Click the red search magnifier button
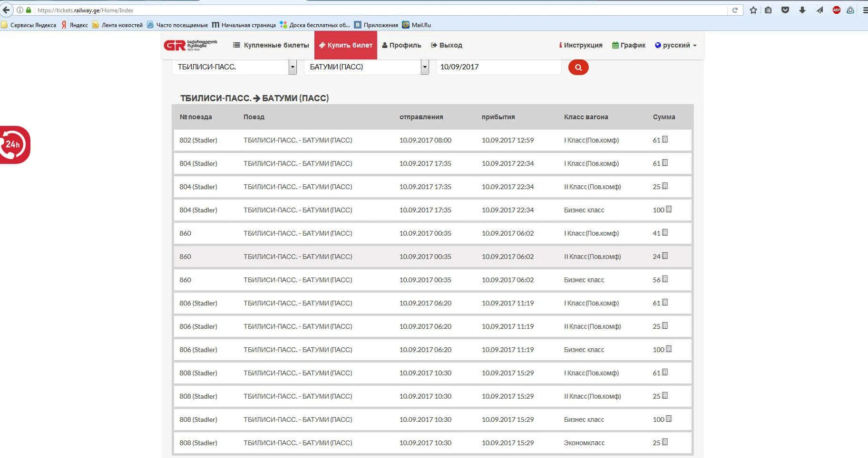Image resolution: width=868 pixels, height=458 pixels. click(x=578, y=67)
